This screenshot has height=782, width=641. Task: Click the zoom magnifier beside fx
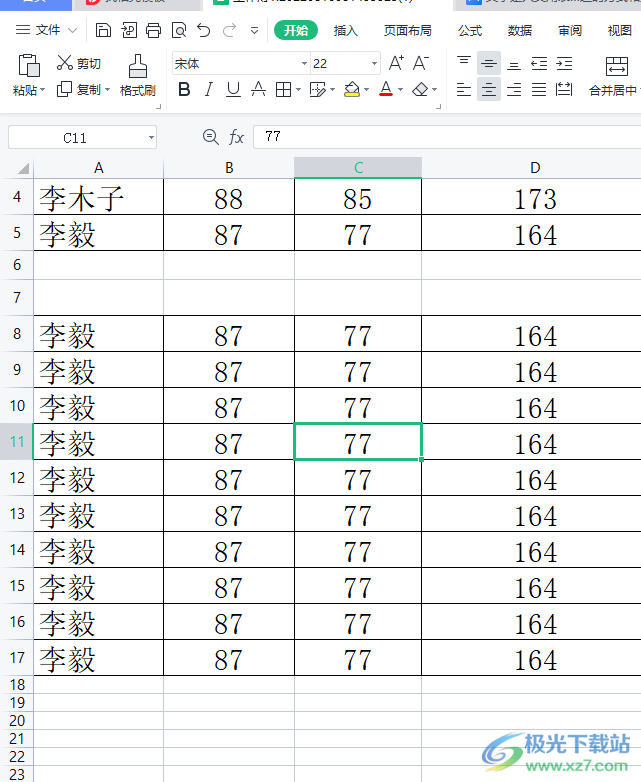click(x=211, y=137)
